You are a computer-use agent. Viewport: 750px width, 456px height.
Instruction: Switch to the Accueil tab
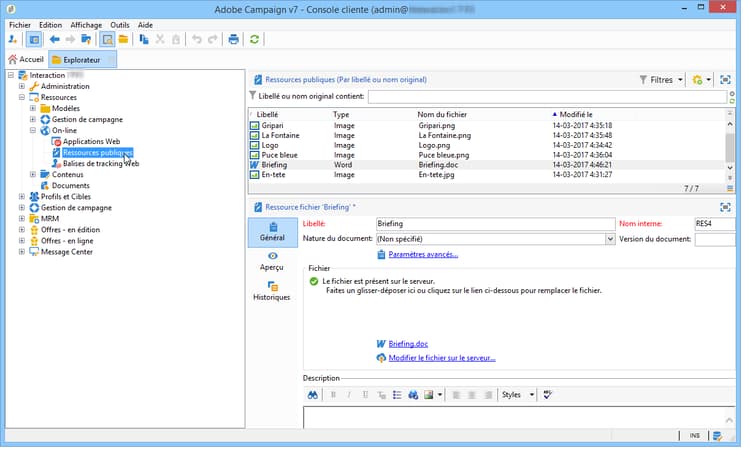click(26, 59)
